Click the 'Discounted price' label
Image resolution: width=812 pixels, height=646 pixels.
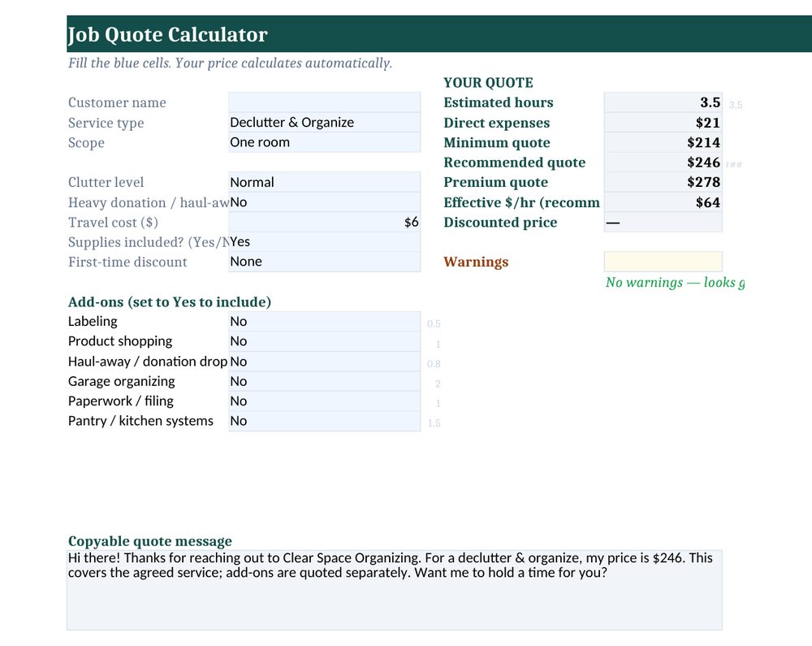[x=500, y=223]
